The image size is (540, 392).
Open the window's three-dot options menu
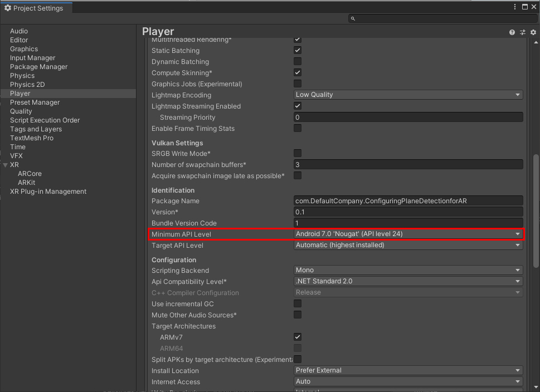coord(514,7)
